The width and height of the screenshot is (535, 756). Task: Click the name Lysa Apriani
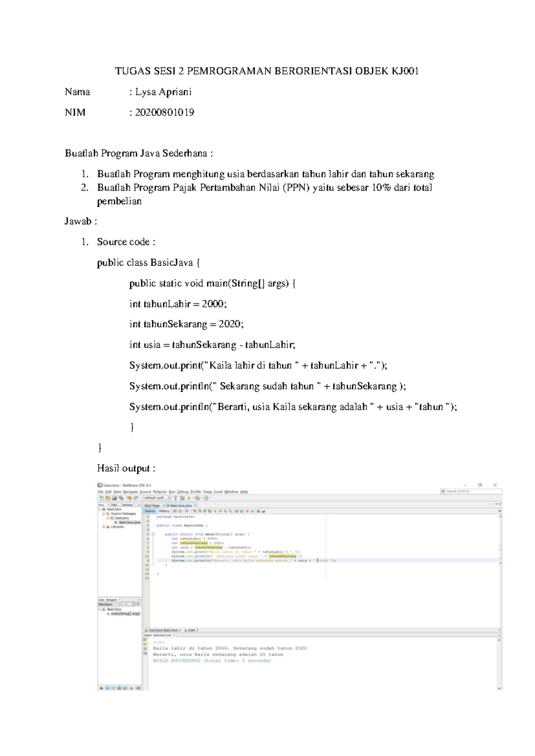click(x=163, y=92)
